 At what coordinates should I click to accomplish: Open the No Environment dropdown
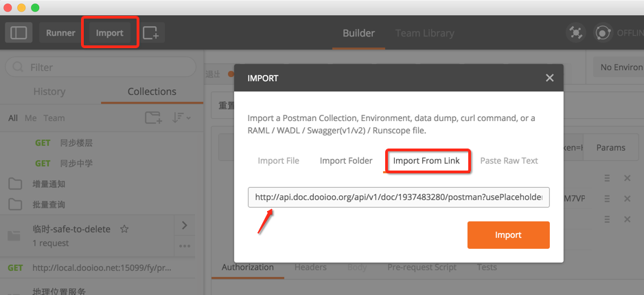coord(618,67)
